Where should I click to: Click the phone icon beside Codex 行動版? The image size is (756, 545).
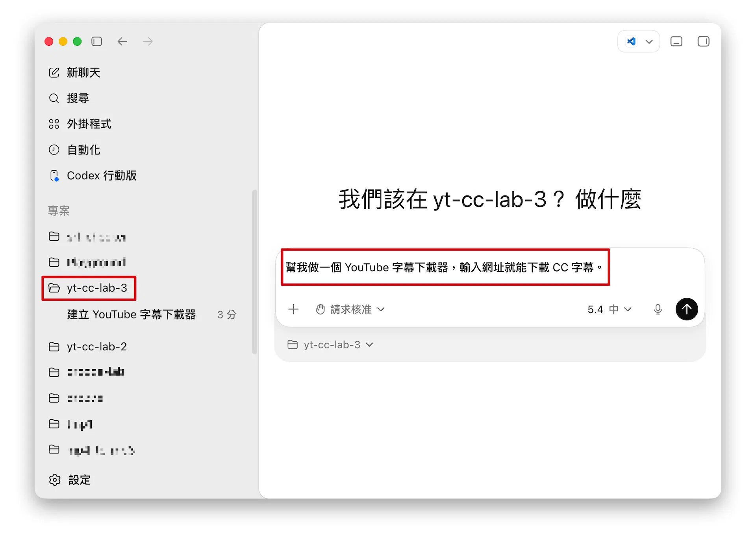(x=54, y=175)
